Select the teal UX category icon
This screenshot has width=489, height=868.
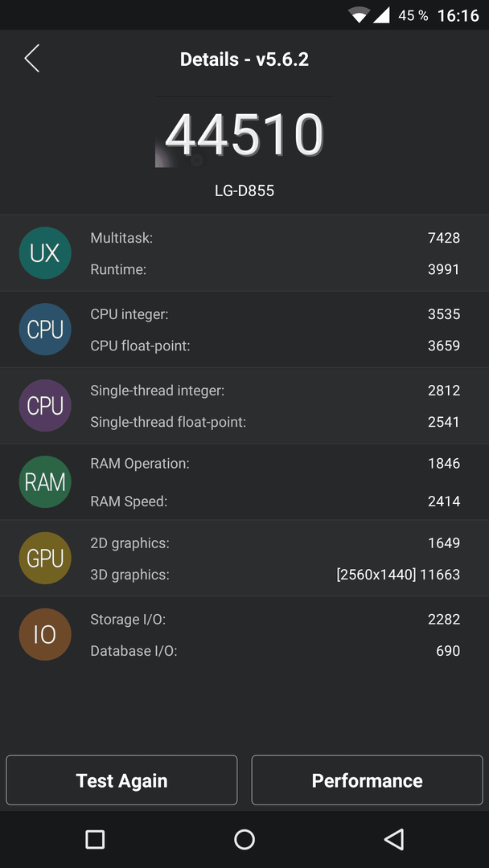click(45, 253)
